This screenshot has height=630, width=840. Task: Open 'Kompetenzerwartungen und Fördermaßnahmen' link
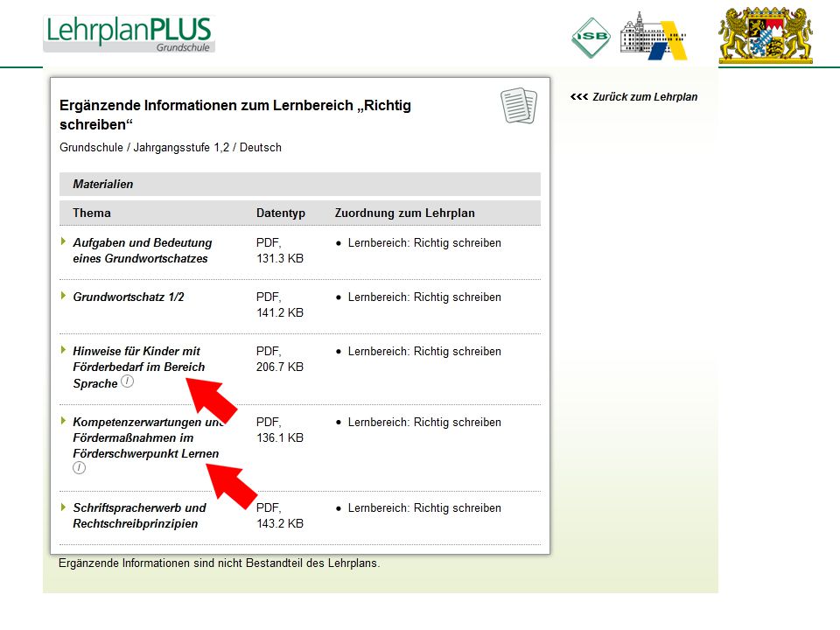coord(148,437)
